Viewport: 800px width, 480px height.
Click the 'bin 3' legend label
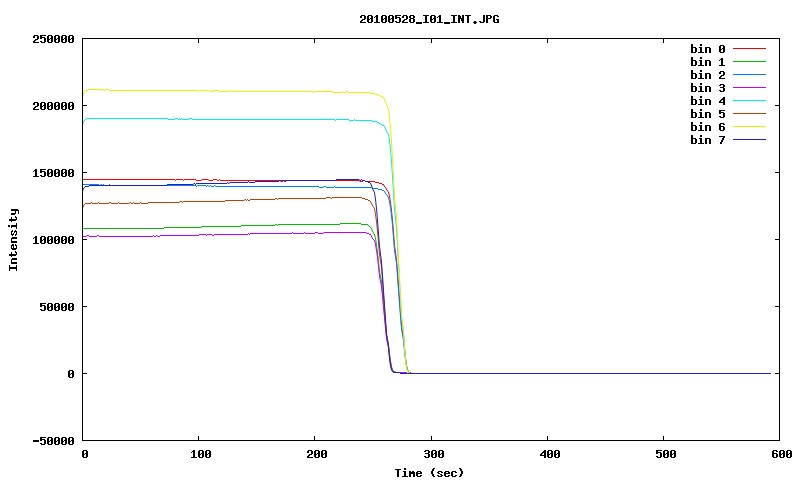(708, 88)
